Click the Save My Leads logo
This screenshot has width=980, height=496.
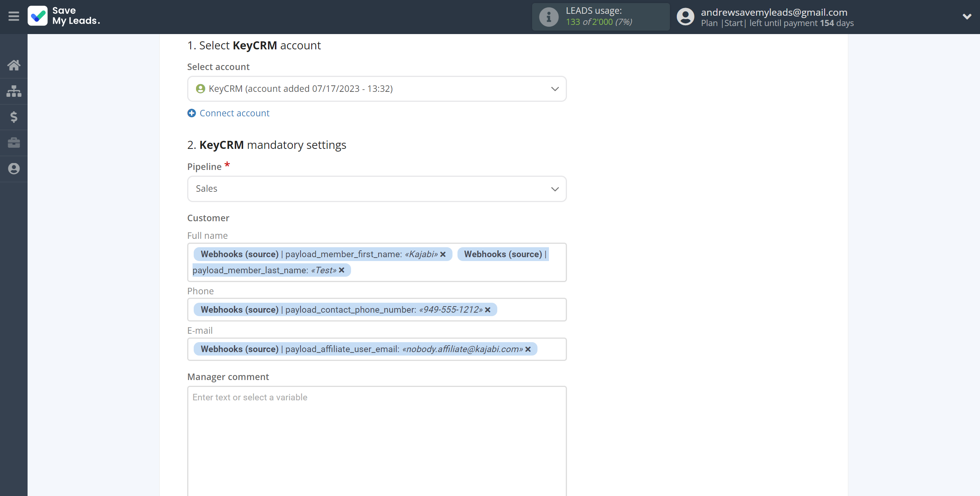click(64, 16)
